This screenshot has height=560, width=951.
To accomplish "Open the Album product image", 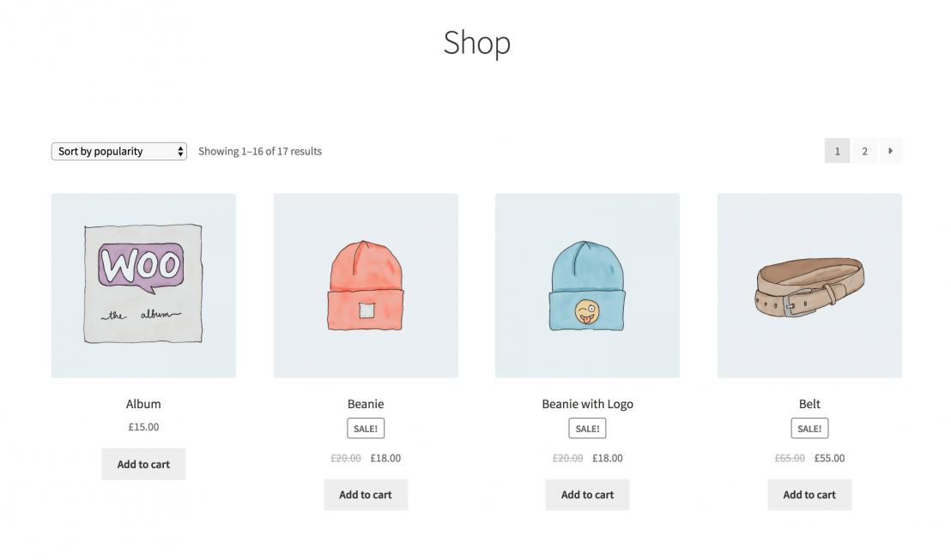I will click(x=143, y=286).
